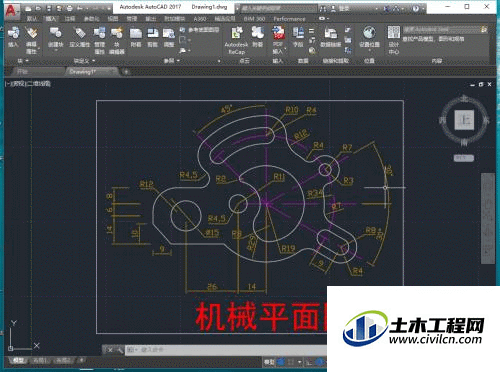Screen dimensions: 500x372
Task: Click the navigation bar on the right edge
Action: click(x=488, y=218)
